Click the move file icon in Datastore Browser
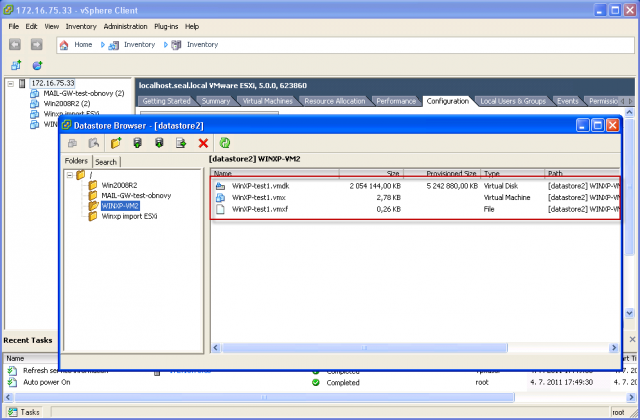This screenshot has width=640, height=420. point(181,143)
